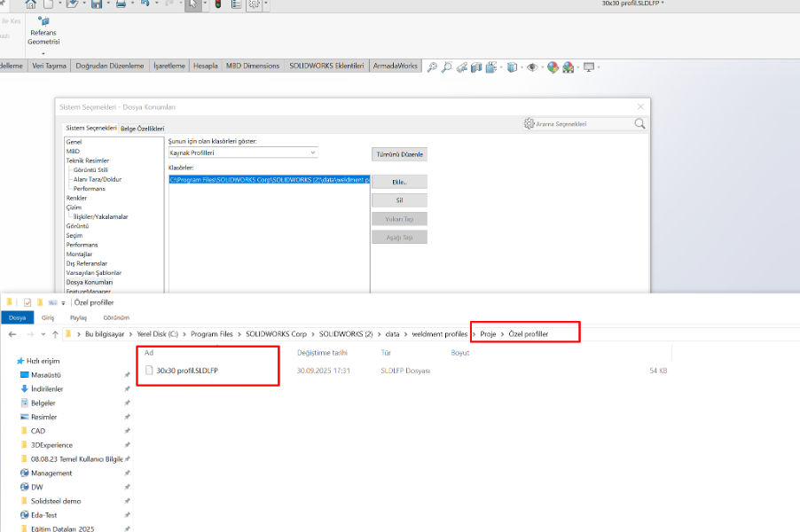This screenshot has height=532, width=800.
Task: Expand the View Settings dropdown arrow
Action: coord(599,67)
